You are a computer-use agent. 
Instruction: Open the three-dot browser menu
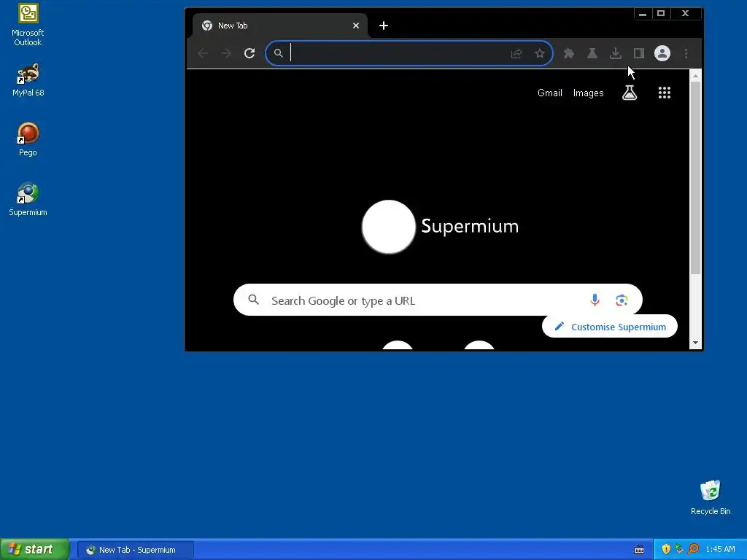coord(686,53)
